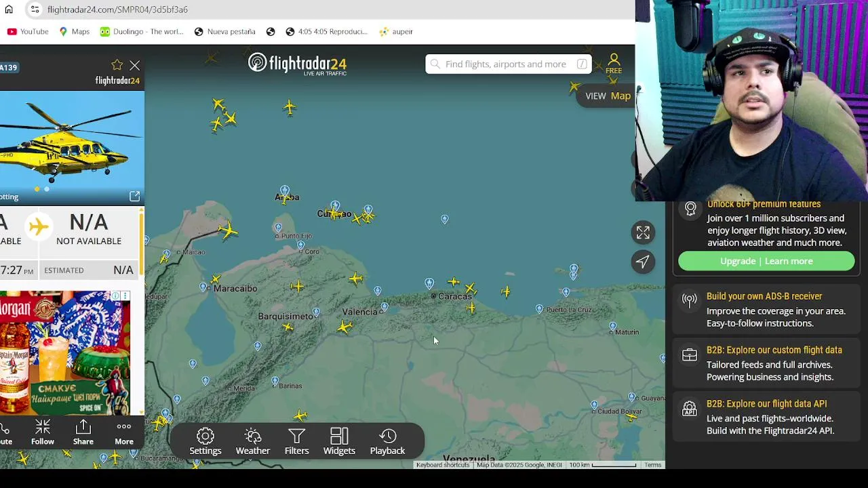Select the Maracaibo airport pin
The image size is (868, 488).
[203, 287]
